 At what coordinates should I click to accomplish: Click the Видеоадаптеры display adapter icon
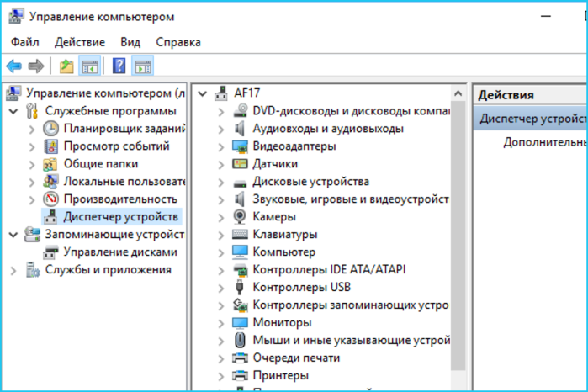(240, 146)
